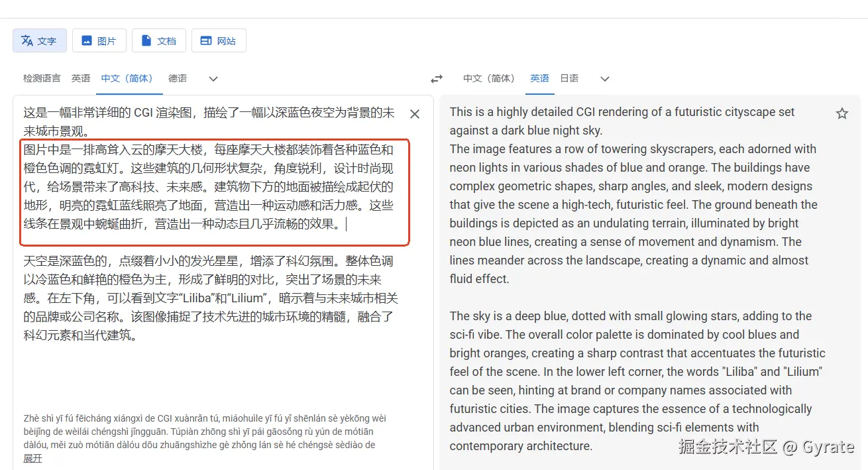Select the 文字 text translation mode

pyautogui.click(x=40, y=40)
